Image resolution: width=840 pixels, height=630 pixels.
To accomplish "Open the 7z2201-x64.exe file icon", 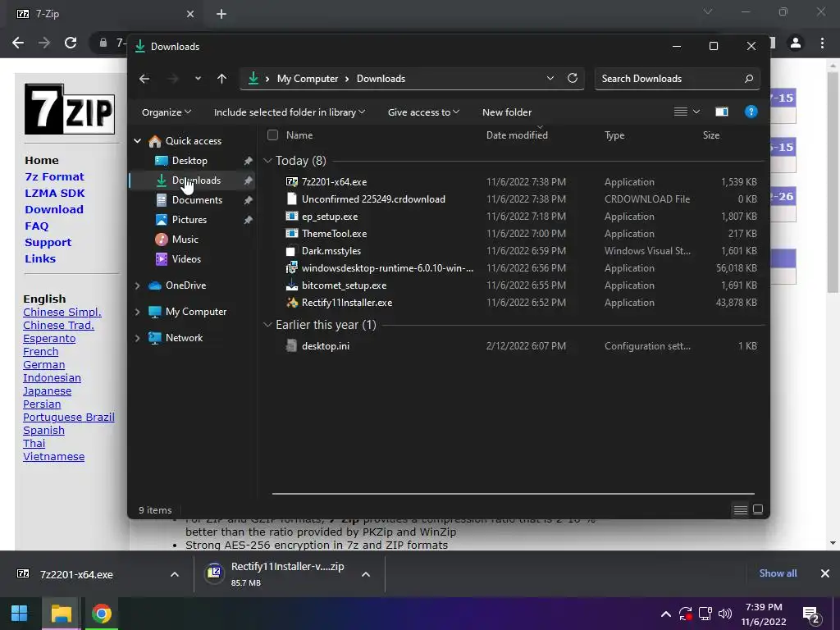I will [x=291, y=182].
